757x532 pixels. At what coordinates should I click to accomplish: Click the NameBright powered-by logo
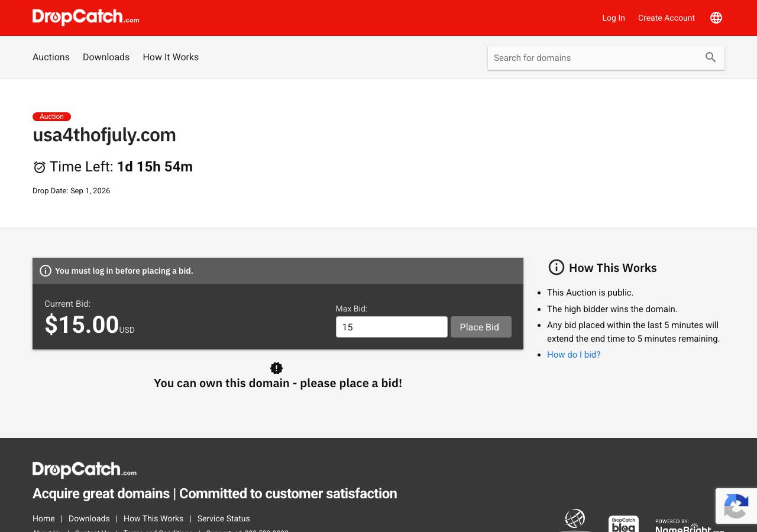(690, 525)
